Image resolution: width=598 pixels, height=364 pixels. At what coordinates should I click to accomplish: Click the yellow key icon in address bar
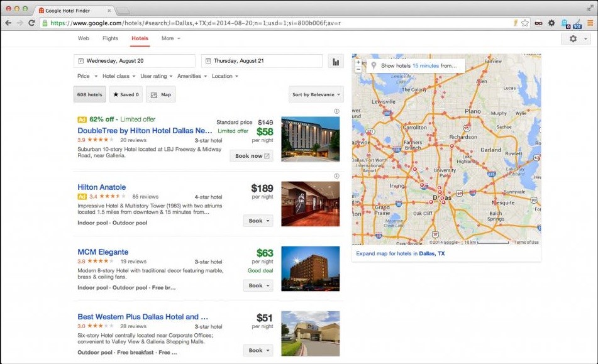(x=516, y=23)
